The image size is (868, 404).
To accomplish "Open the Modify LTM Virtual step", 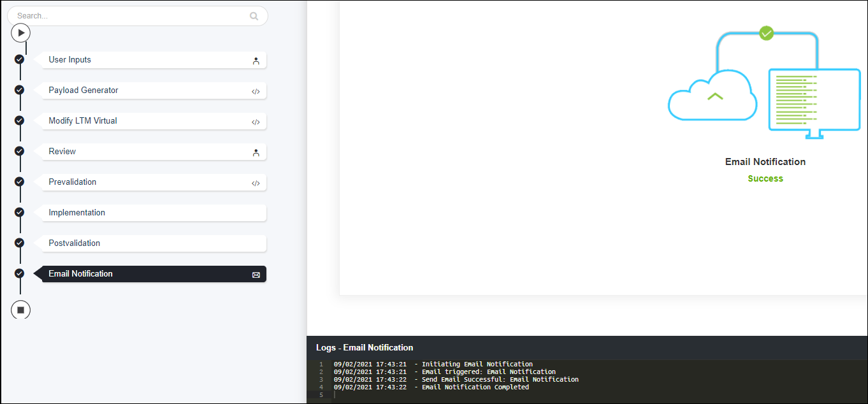I will [154, 121].
